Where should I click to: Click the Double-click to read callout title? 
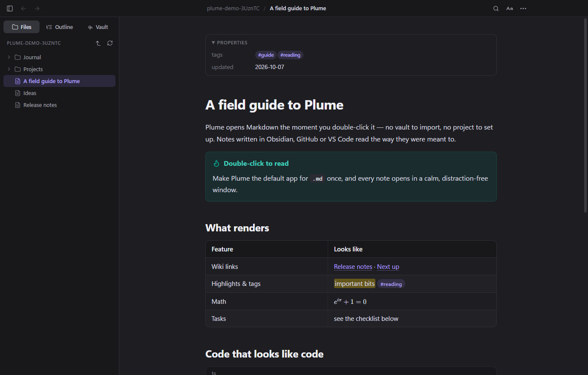(256, 163)
